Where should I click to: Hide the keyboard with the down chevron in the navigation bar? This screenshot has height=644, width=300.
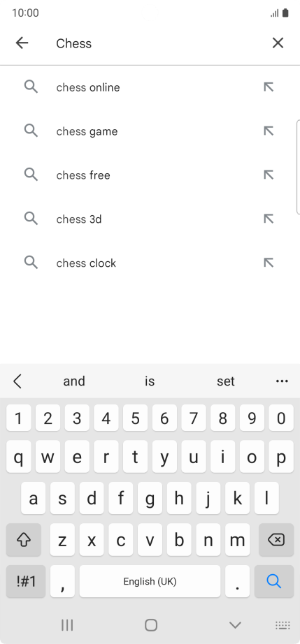235,625
